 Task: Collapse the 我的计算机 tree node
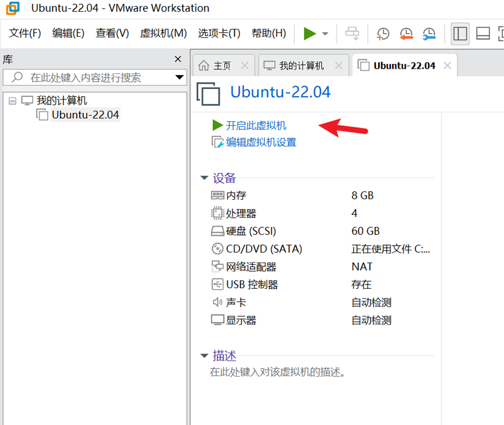[x=12, y=101]
